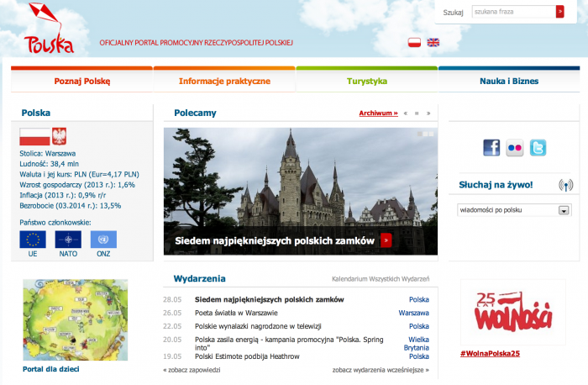Open the Nauka i Biznes tab
Screen dimensions: 588x385
[509, 81]
